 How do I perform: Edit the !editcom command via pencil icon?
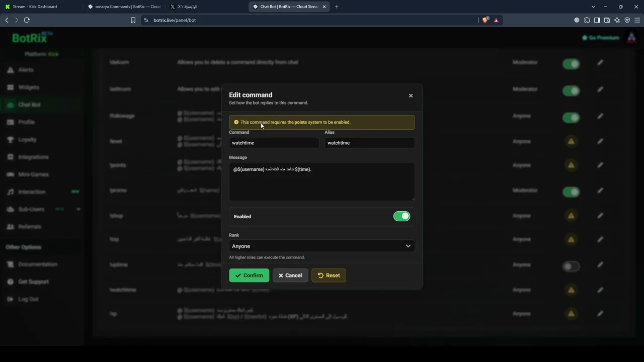point(600,89)
